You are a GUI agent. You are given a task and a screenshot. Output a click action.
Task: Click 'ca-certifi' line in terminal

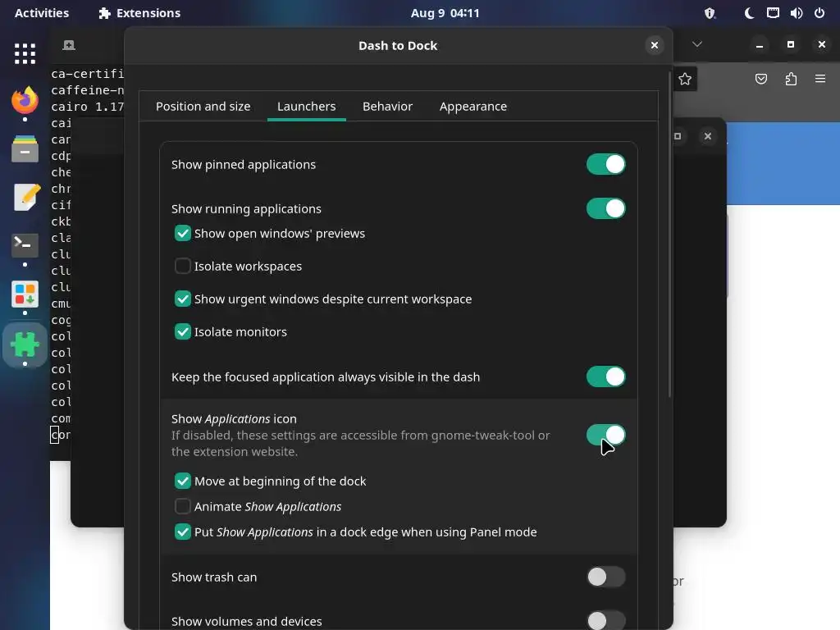click(87, 74)
